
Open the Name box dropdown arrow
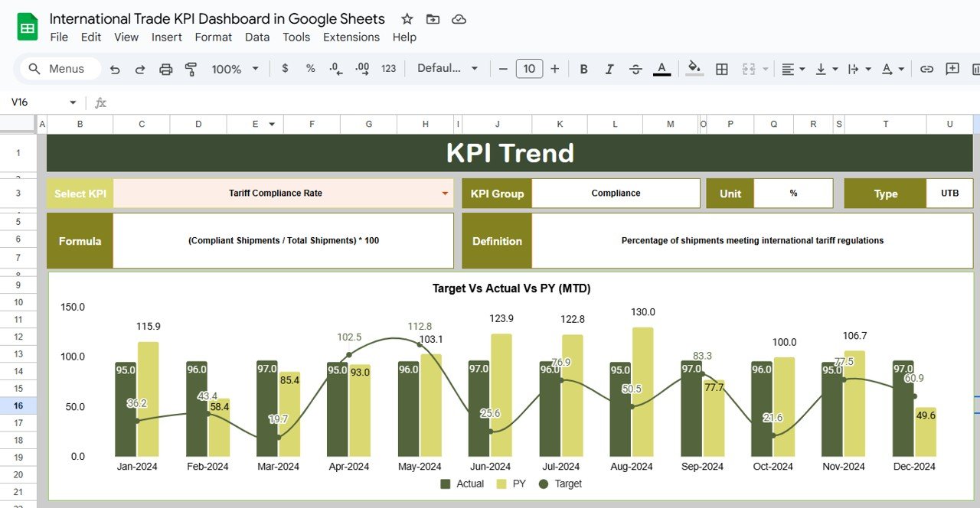(73, 103)
